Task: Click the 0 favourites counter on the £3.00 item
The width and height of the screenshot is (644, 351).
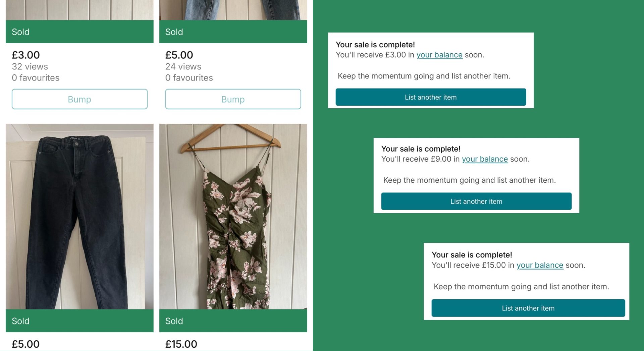Action: coord(36,78)
